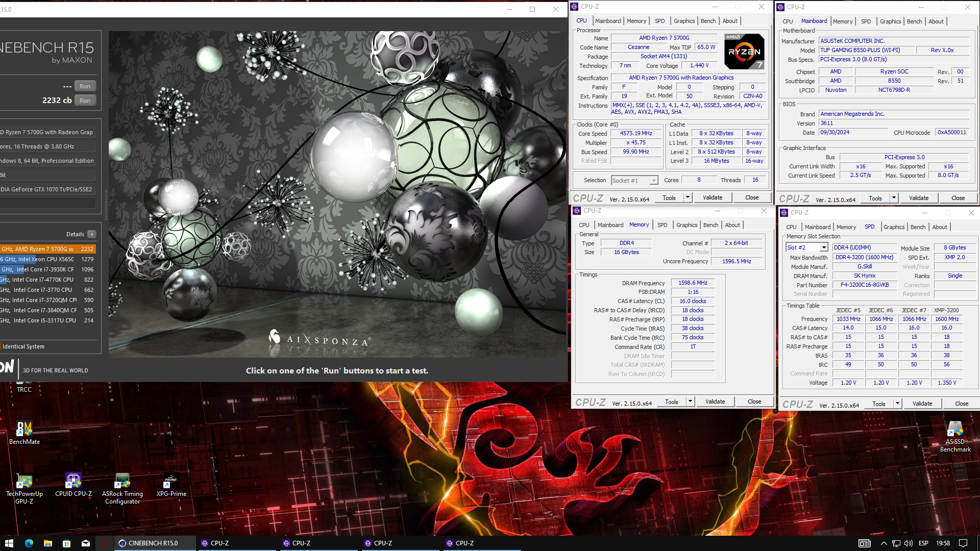Switch to Bench tab in top-left CPU-Z

click(x=708, y=21)
